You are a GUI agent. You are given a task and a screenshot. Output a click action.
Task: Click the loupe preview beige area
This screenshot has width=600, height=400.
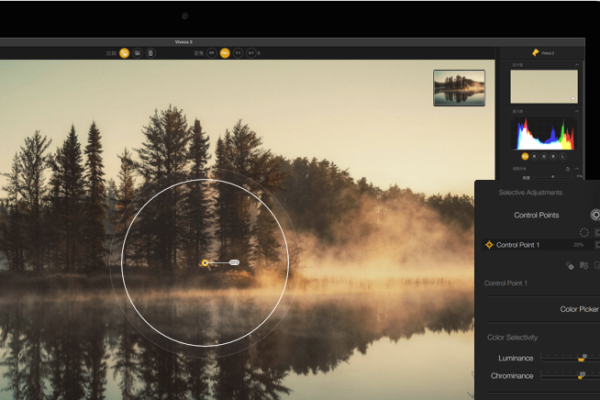coord(544,87)
